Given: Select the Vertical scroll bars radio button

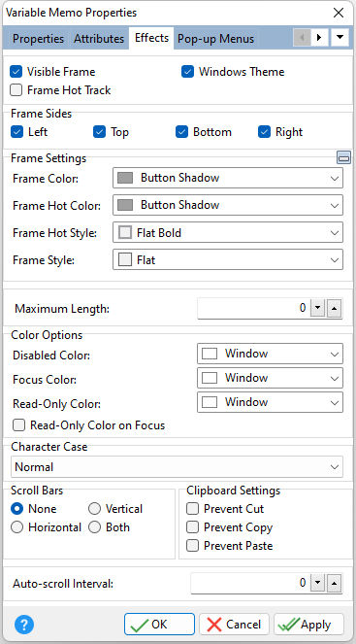Looking at the screenshot, I should (94, 509).
